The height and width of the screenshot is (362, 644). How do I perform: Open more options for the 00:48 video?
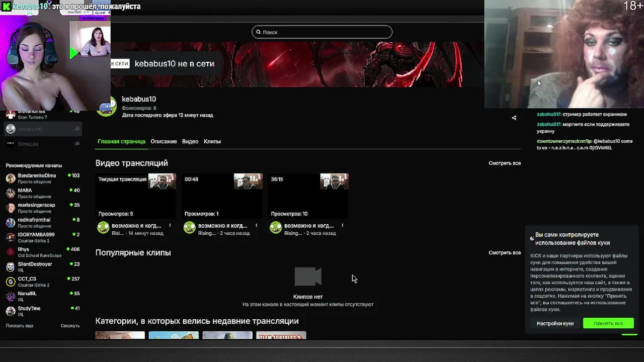point(257,226)
